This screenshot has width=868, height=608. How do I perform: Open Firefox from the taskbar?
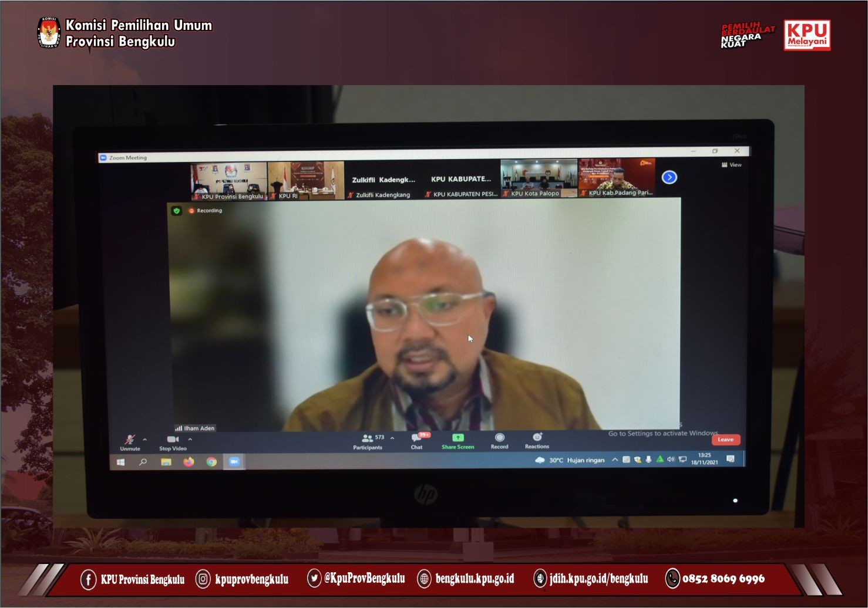point(189,462)
